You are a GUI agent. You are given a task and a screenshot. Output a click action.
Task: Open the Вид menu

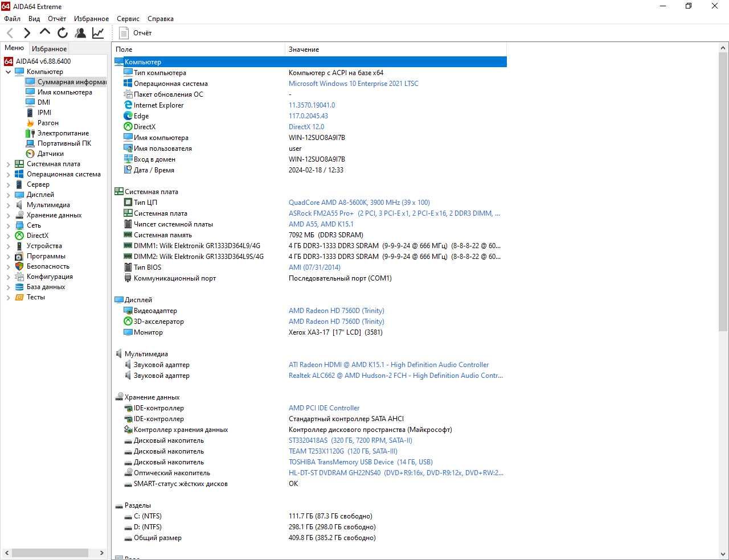click(34, 19)
